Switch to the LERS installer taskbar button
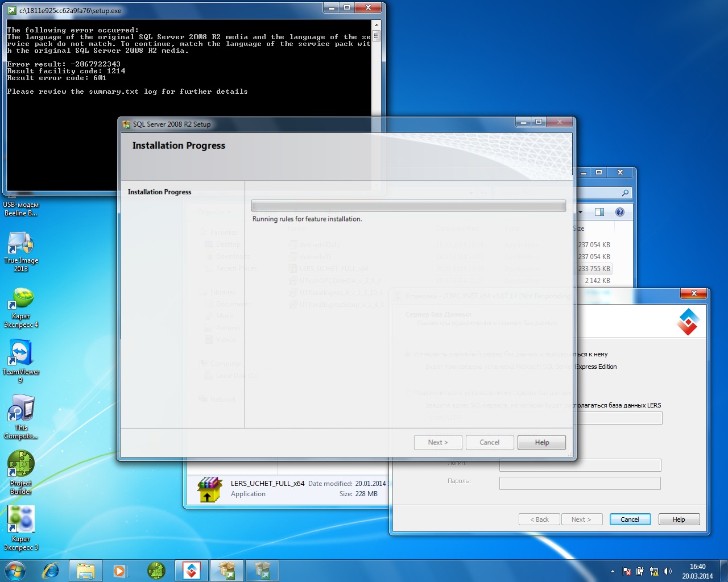 pos(192,571)
